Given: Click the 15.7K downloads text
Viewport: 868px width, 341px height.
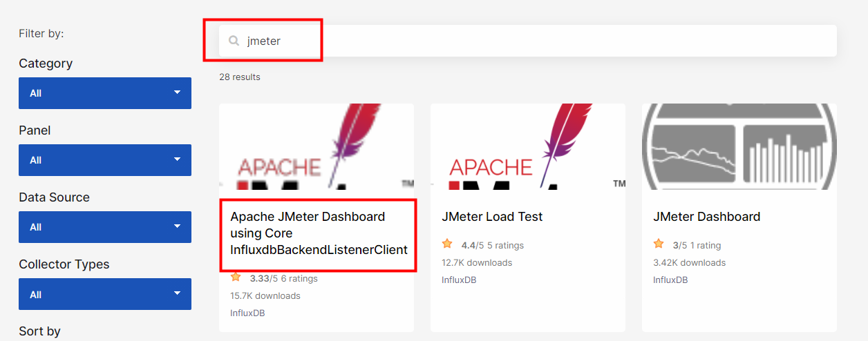Looking at the screenshot, I should pos(265,295).
